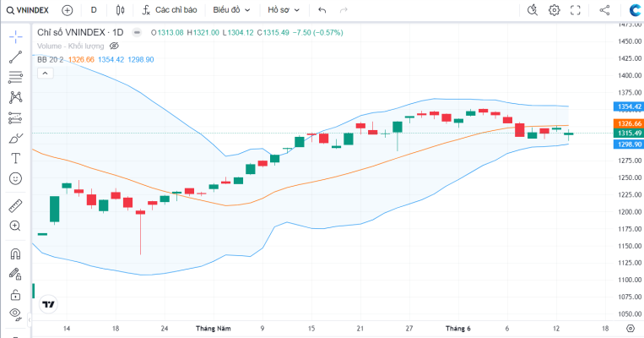Click the Chỉ số VNINDEX · 1D title

point(80,32)
